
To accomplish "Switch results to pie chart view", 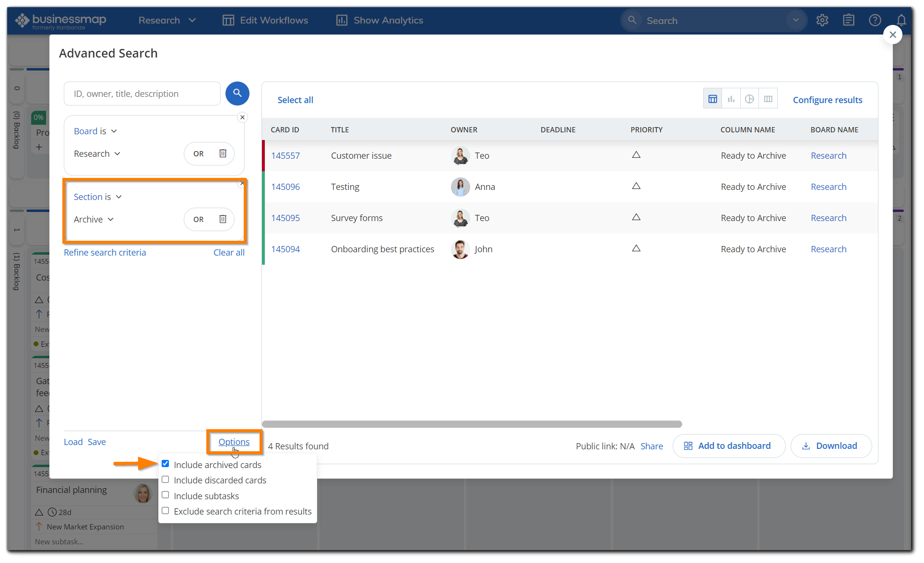I will pyautogui.click(x=750, y=98).
